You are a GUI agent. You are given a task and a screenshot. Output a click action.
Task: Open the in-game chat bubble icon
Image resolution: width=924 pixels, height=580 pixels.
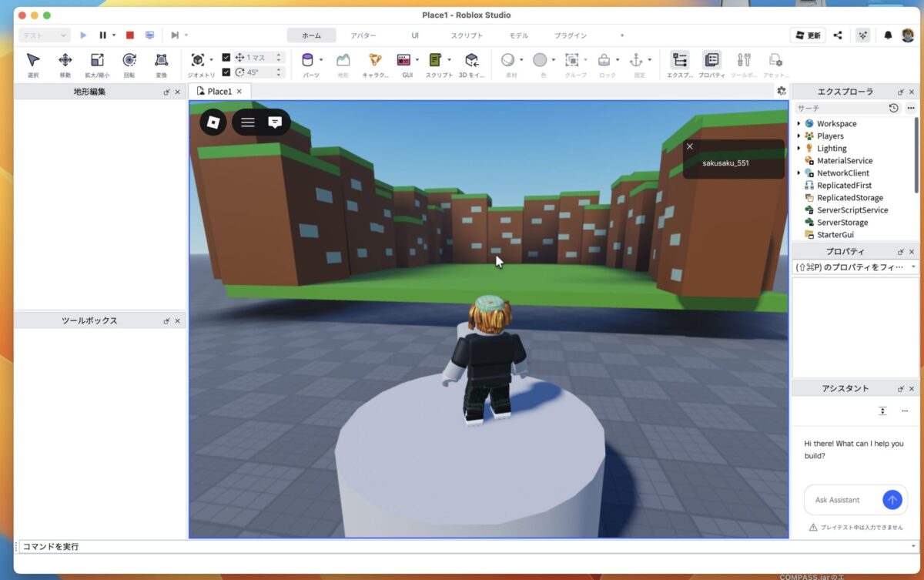coord(275,122)
